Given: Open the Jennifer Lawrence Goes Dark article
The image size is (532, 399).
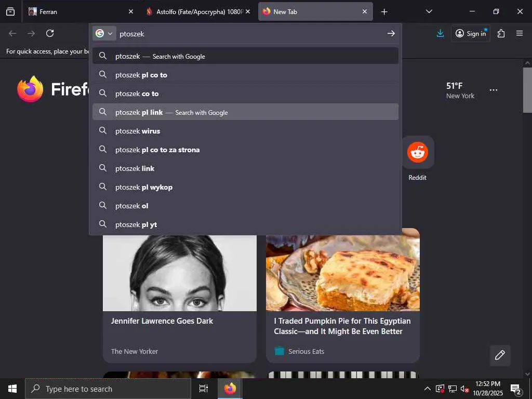Looking at the screenshot, I should (162, 321).
